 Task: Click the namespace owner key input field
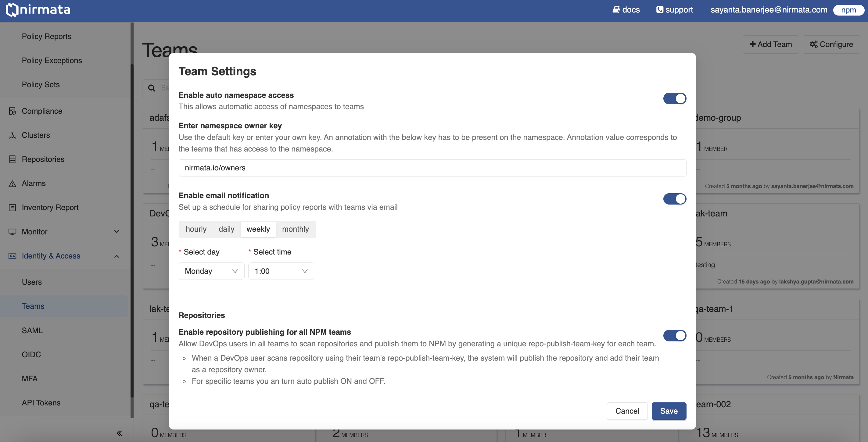tap(432, 168)
